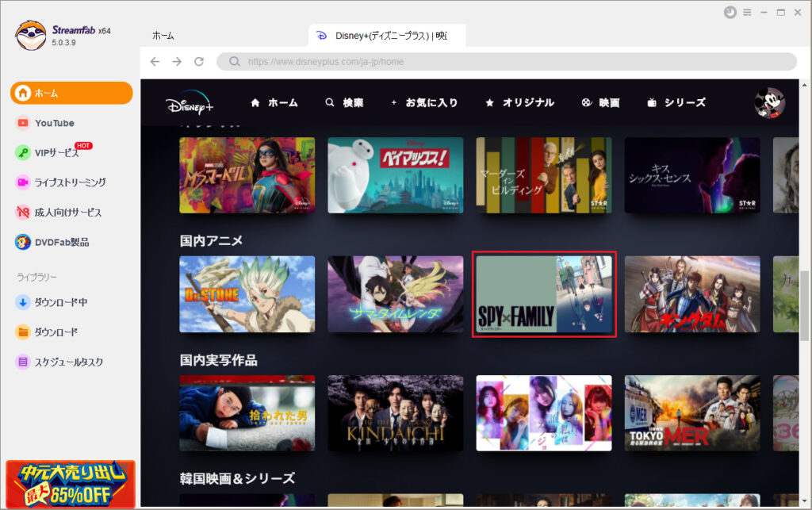Click the Disney+ logo
This screenshot has width=812, height=510.
tap(190, 102)
